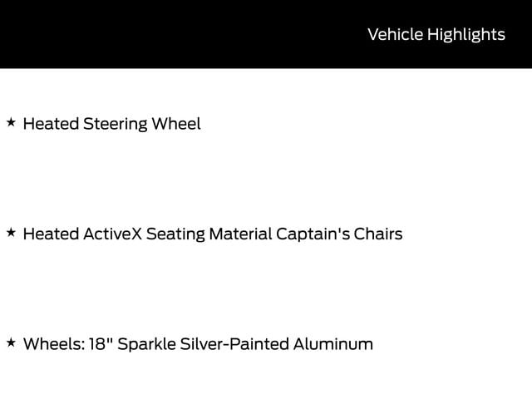Click the empty black header bar area

(166, 34)
